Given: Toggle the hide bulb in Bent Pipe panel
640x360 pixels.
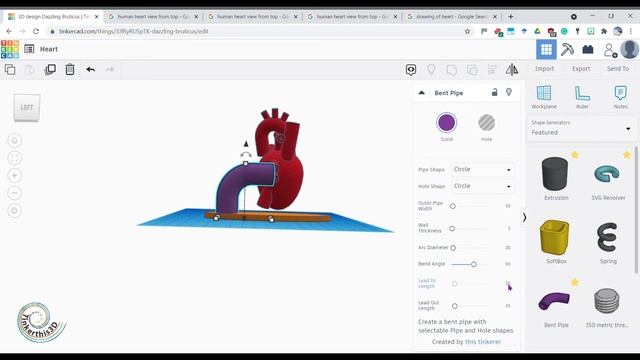Looking at the screenshot, I should point(509,92).
